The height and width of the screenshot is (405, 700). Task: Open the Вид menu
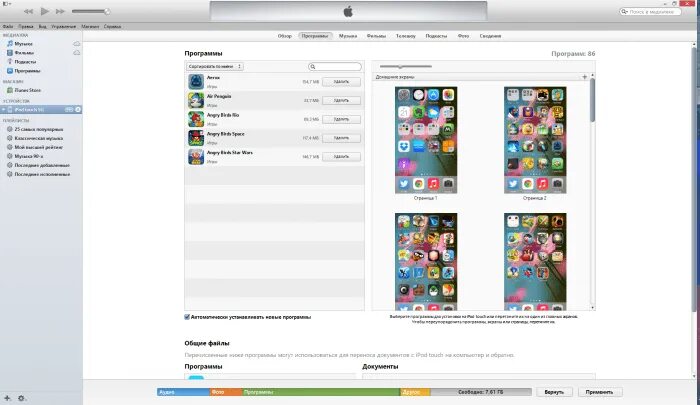coord(42,26)
